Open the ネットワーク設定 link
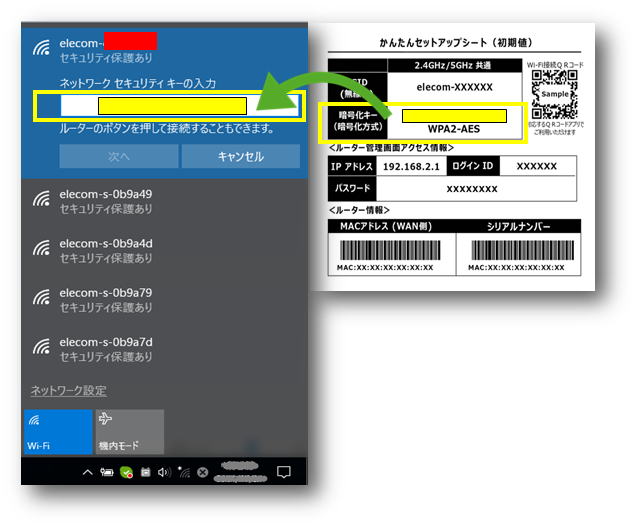The image size is (637, 527). 69,390
